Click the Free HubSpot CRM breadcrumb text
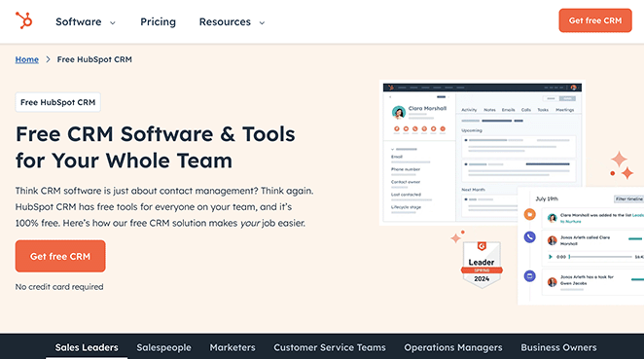Screen dimensions: 644x359 click(x=94, y=59)
